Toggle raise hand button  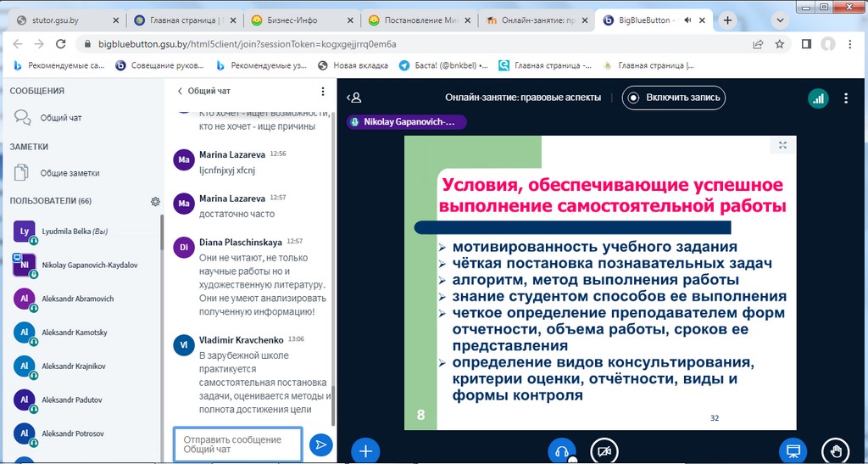click(x=835, y=450)
